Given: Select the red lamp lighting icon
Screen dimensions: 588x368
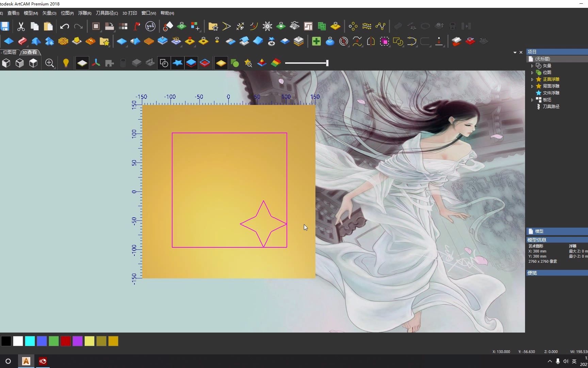Looking at the screenshot, I should pyautogui.click(x=137, y=26).
